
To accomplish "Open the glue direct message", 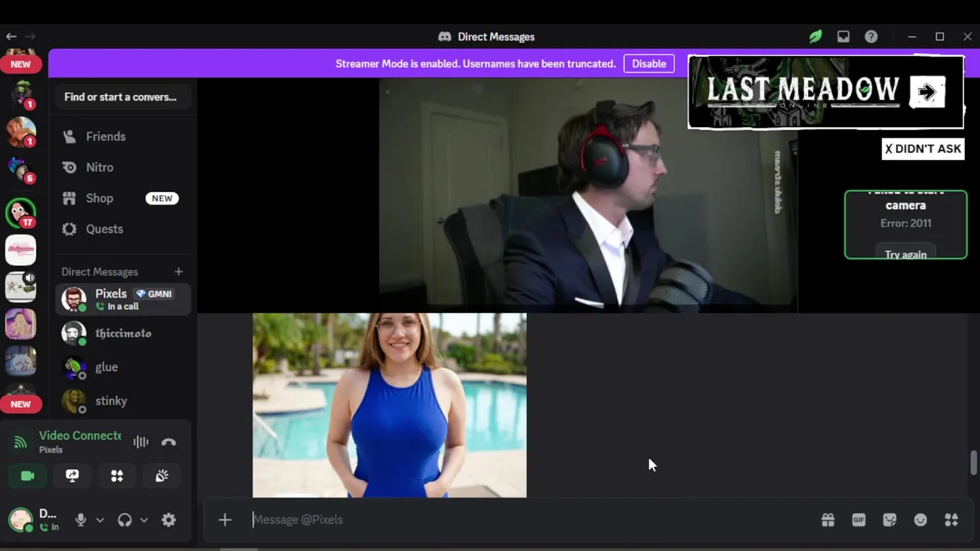I will pos(122,367).
